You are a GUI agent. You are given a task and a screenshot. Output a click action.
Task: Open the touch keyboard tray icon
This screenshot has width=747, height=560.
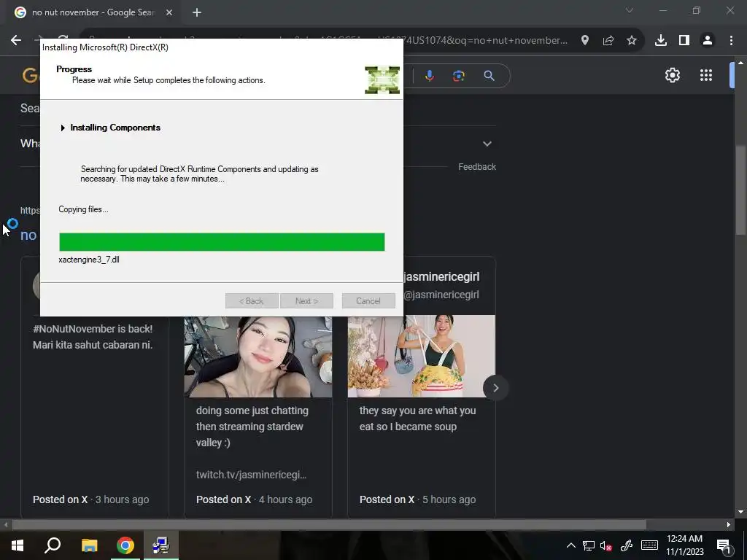point(649,545)
